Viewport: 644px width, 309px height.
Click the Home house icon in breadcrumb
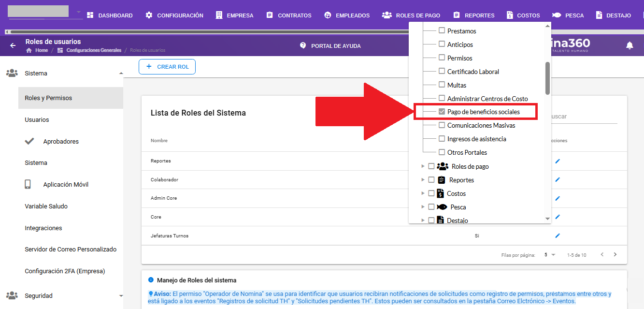pyautogui.click(x=29, y=50)
